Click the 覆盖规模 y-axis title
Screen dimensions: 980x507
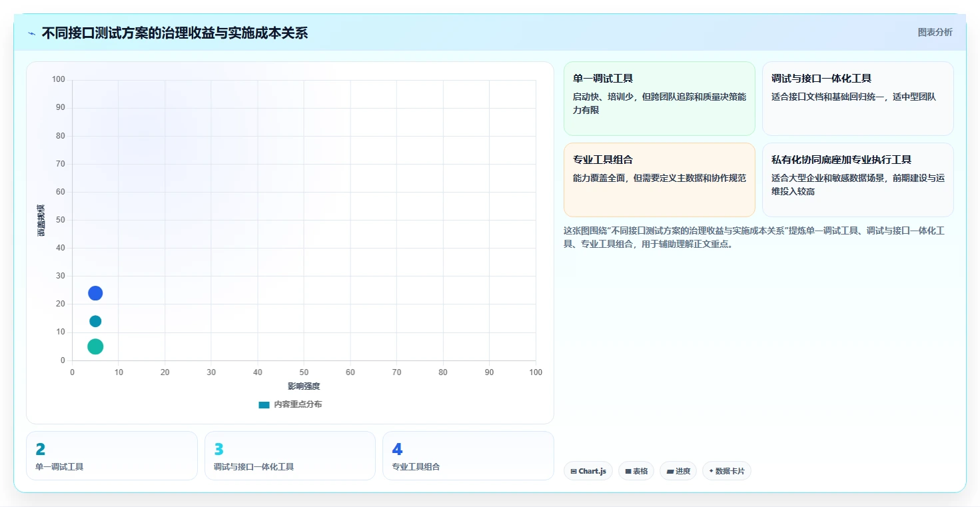(x=41, y=221)
